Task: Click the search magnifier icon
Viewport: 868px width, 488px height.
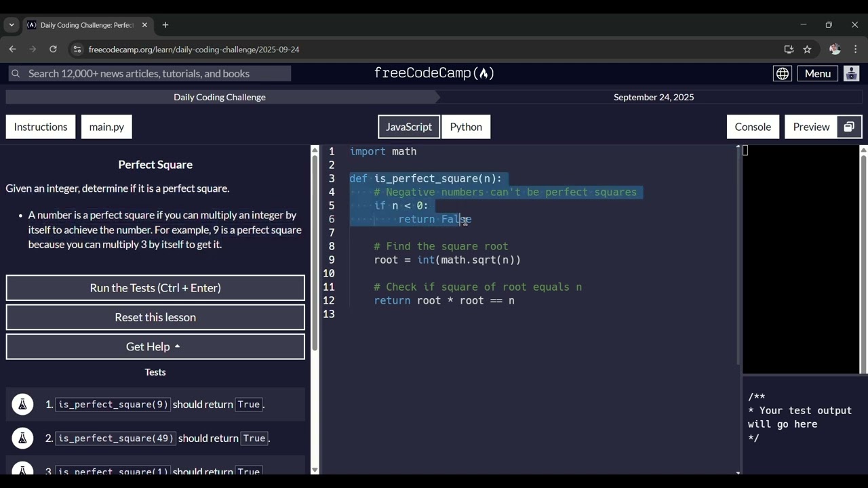Action: 16,73
